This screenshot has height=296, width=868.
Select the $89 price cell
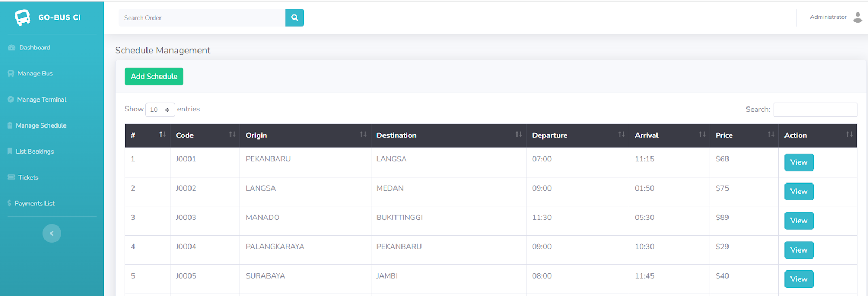pyautogui.click(x=744, y=221)
